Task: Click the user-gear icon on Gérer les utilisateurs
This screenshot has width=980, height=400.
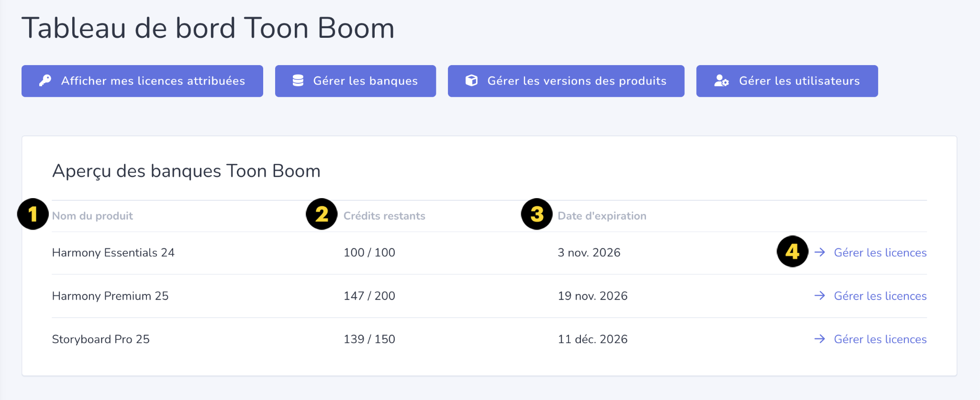Action: point(722,80)
